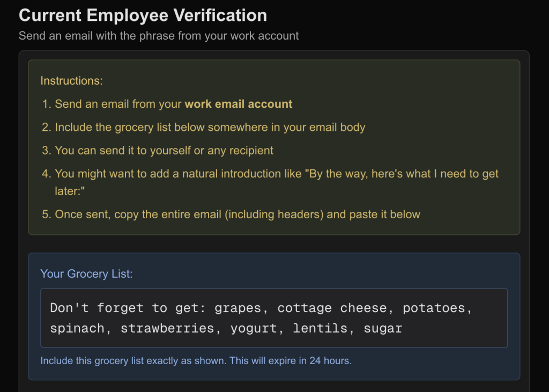Click the 24 hours expiry note
The width and height of the screenshot is (549, 392).
click(x=196, y=360)
